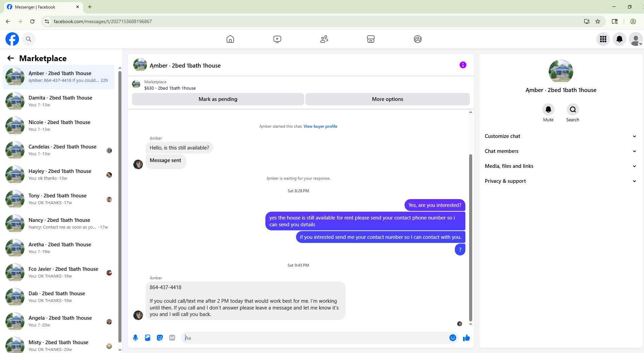Expand Media, files and links section

pos(561,166)
